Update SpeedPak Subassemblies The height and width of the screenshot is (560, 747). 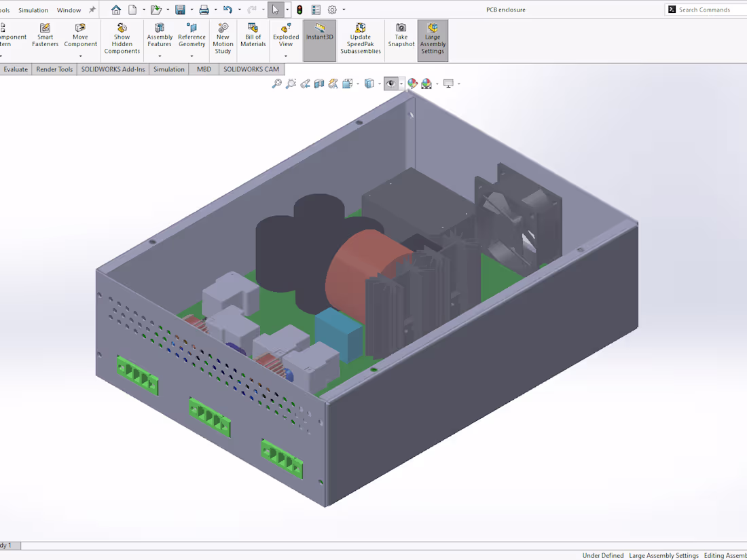pyautogui.click(x=361, y=39)
